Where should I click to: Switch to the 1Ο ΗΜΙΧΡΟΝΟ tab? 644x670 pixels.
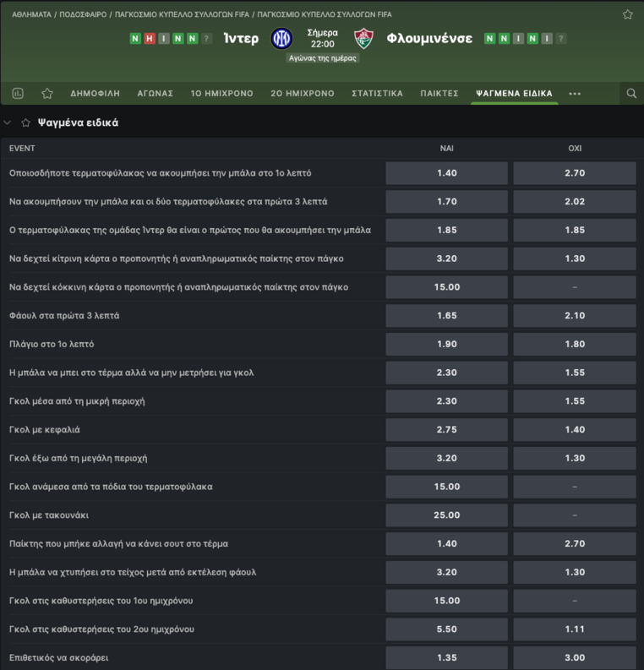[221, 94]
